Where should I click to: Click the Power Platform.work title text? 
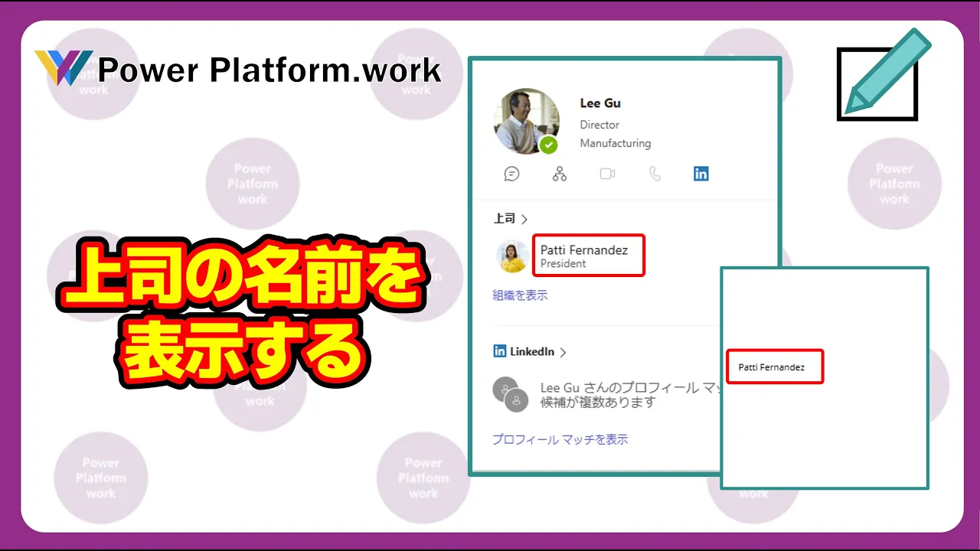(269, 70)
